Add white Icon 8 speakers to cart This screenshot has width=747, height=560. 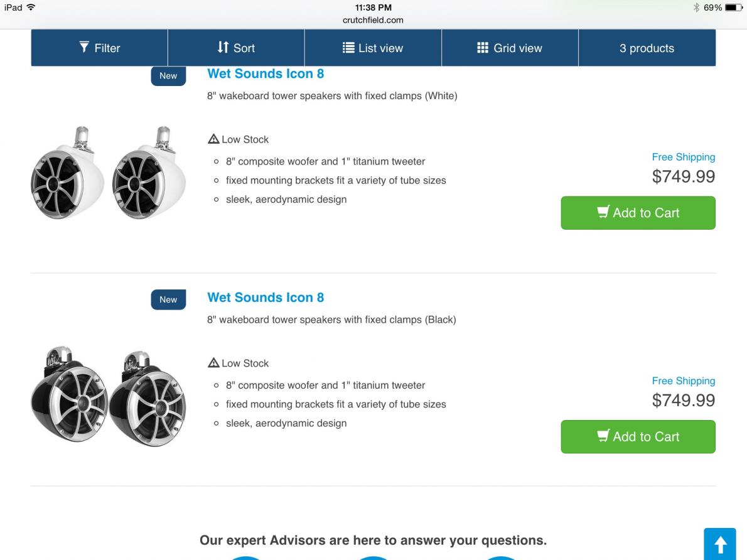tap(638, 213)
